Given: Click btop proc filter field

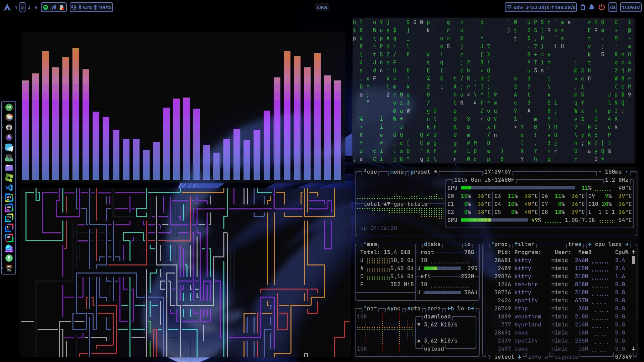Looking at the screenshot, I should pos(524,244).
